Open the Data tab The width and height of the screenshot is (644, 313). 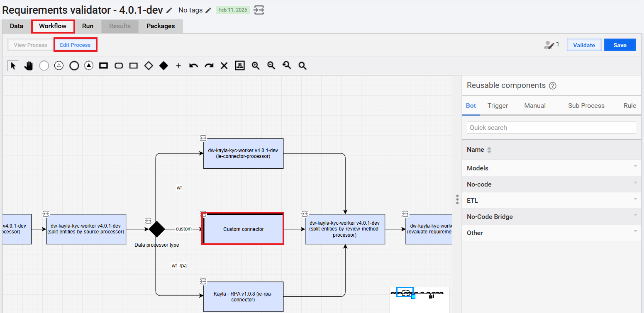(x=17, y=26)
